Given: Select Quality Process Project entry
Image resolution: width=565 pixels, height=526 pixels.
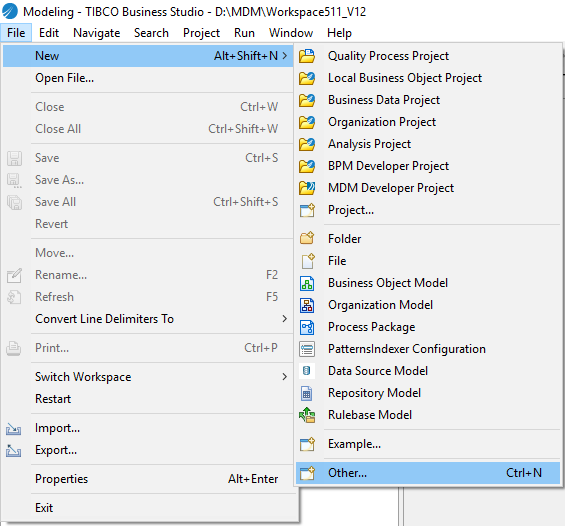Looking at the screenshot, I should click(x=428, y=56).
